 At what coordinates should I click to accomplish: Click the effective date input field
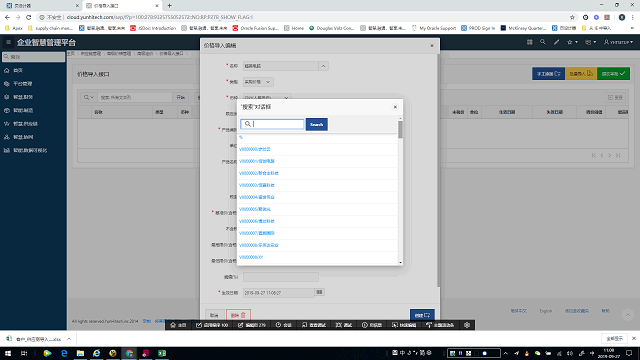click(279, 293)
